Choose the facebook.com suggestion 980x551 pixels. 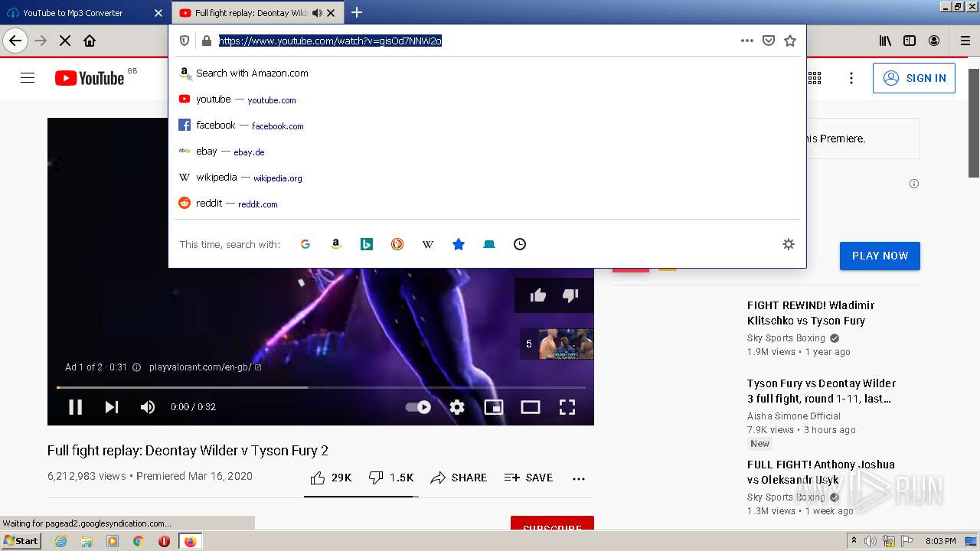pos(487,126)
